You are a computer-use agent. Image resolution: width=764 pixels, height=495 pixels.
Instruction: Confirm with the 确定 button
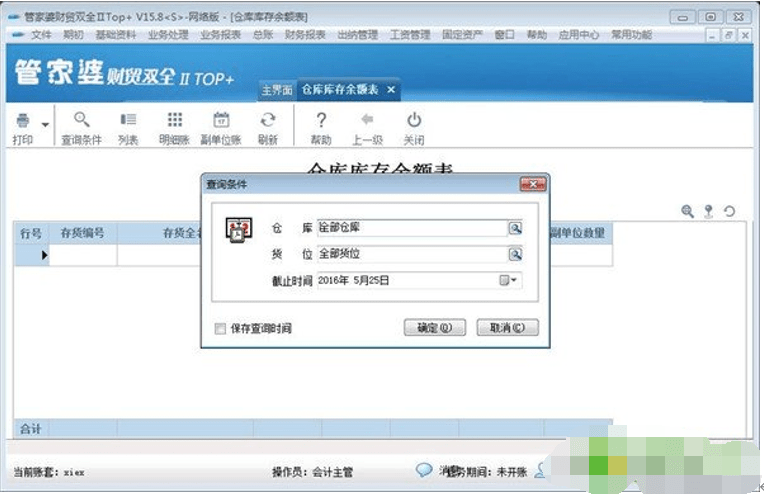pos(435,328)
